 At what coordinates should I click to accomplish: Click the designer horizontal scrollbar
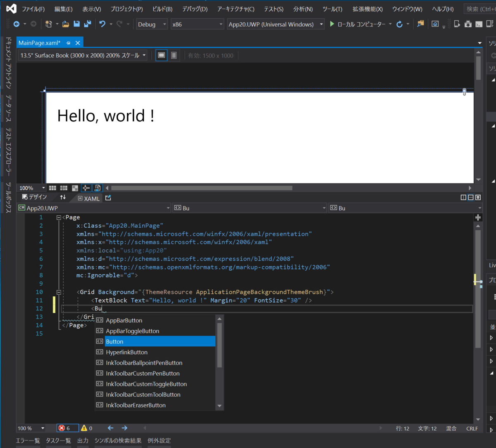[202, 188]
